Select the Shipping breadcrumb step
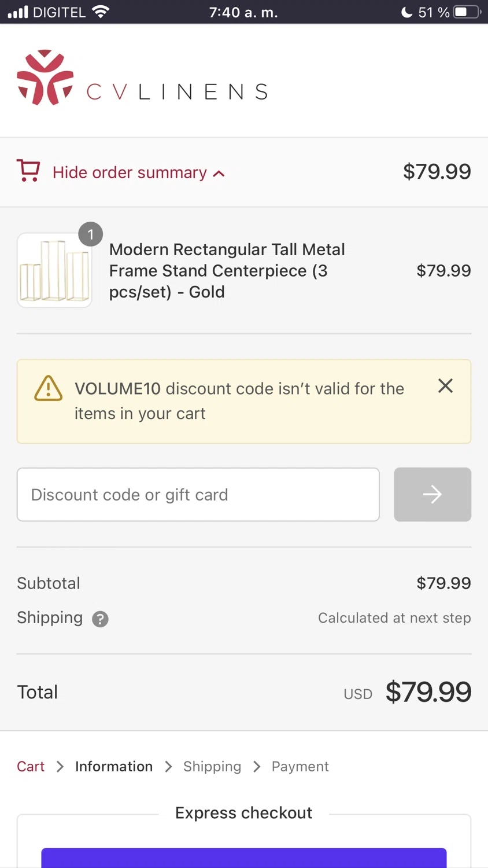 [x=212, y=767]
